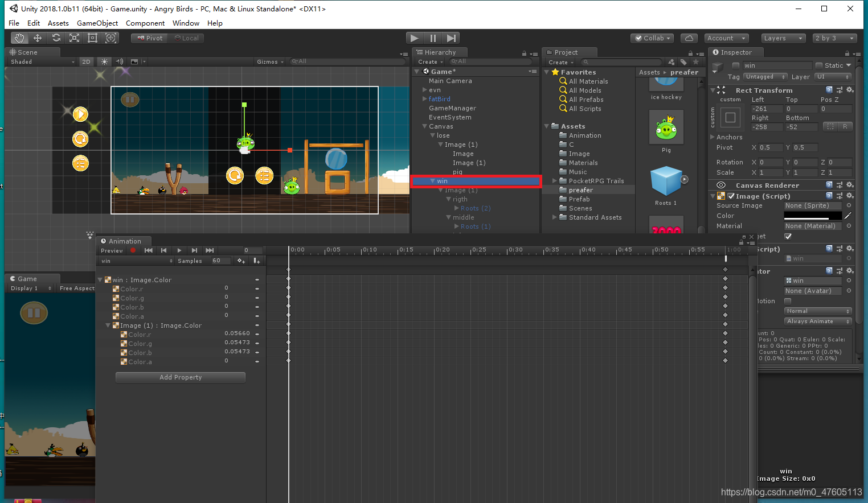868x503 pixels.
Task: Click the Add Event icon
Action: coord(257,261)
